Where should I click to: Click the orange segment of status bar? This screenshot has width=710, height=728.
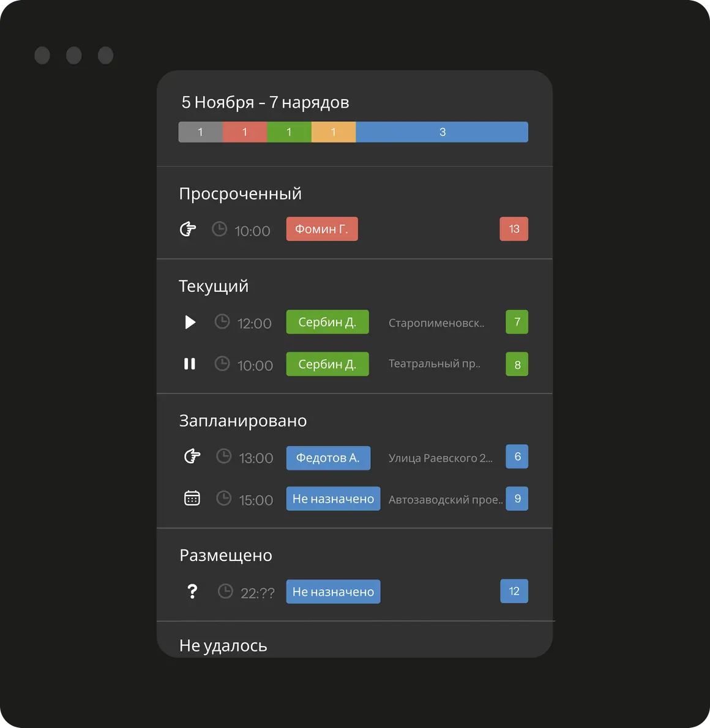334,132
